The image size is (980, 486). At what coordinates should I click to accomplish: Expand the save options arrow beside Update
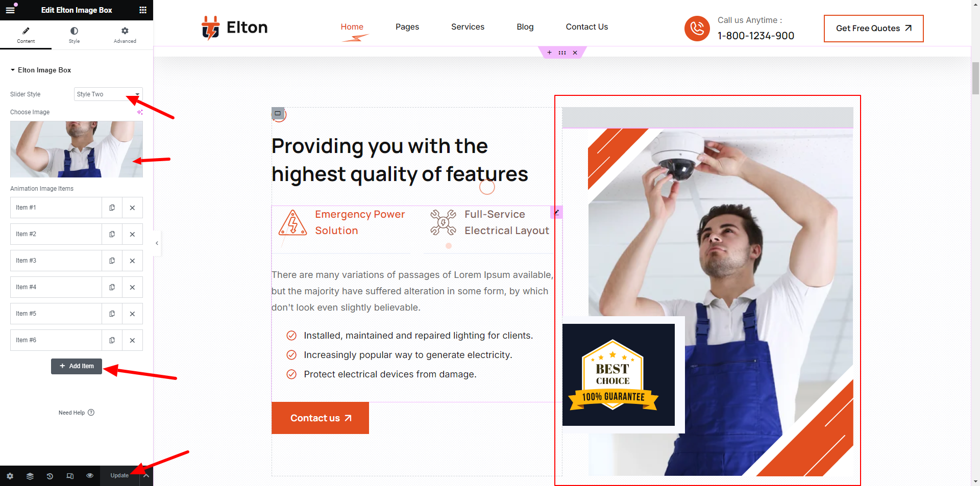pos(146,476)
